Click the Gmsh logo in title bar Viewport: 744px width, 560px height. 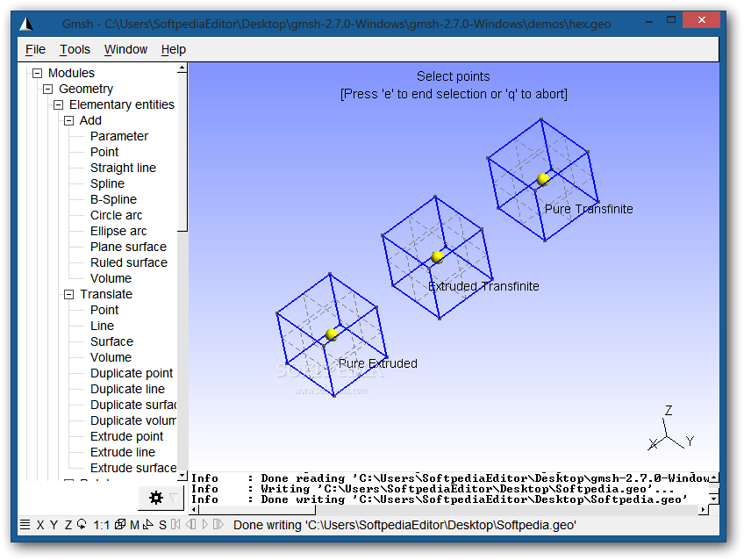coord(26,23)
